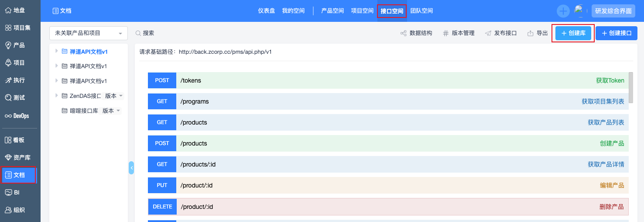Click 发布接口 in the toolbar
The image size is (644, 222).
pyautogui.click(x=501, y=33)
